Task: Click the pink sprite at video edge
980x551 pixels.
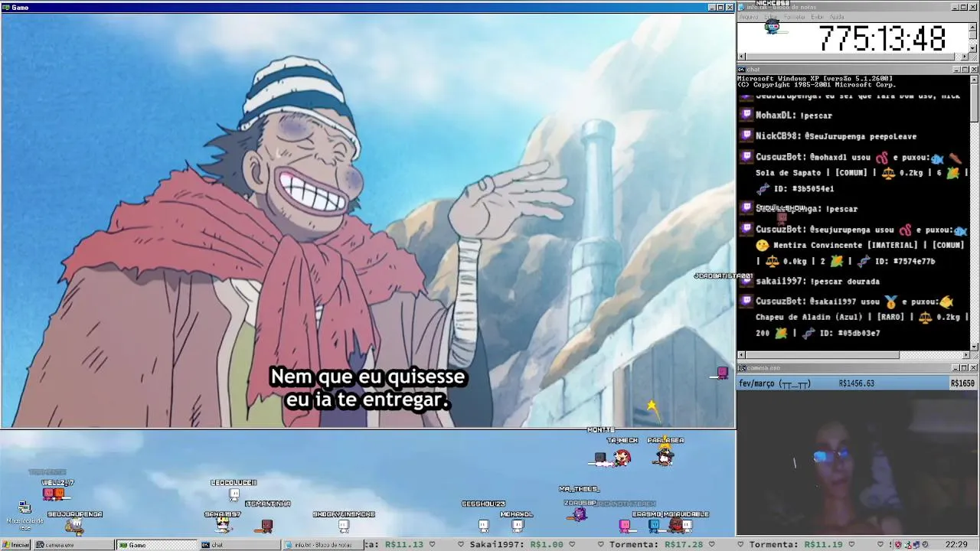Action: 722,373
